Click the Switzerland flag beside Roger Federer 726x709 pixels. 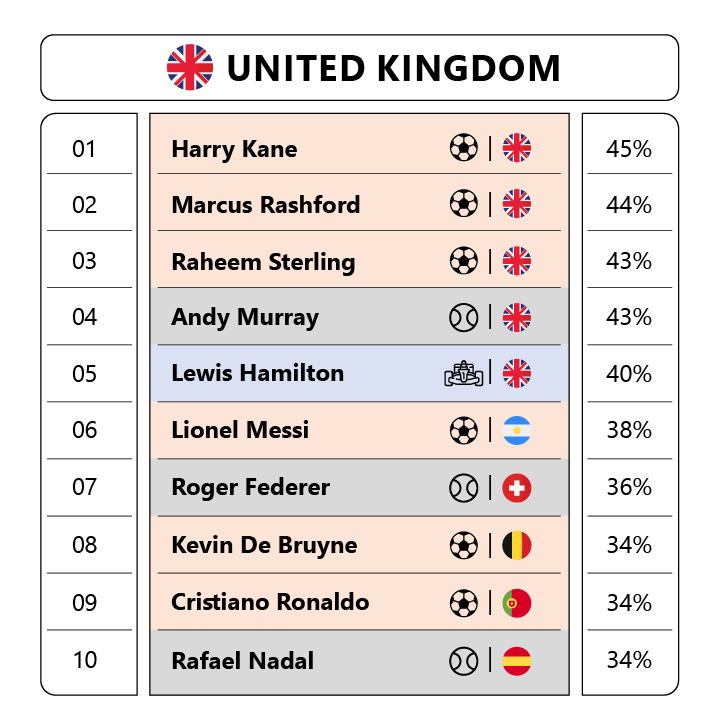[x=517, y=488]
